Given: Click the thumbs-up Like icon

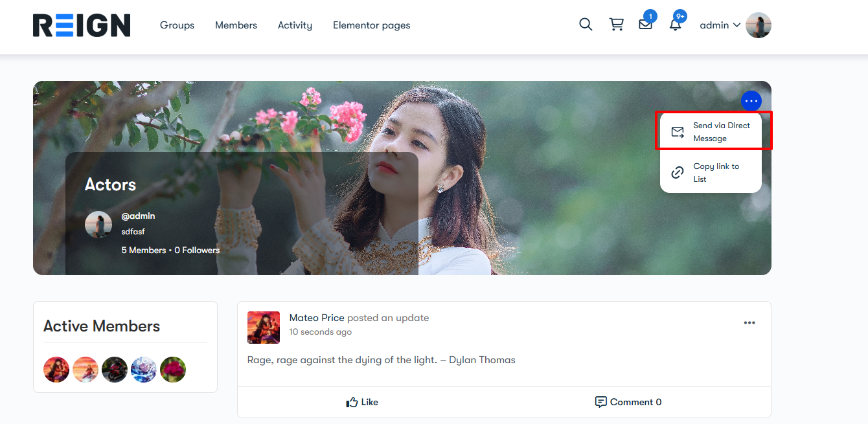Looking at the screenshot, I should [x=352, y=402].
